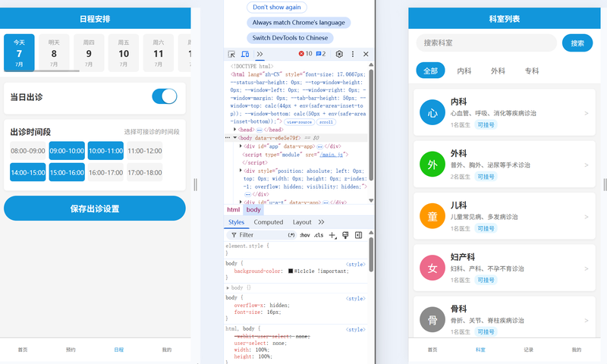Click the #1c1c1e background color swatch
This screenshot has width=607, height=364.
click(x=291, y=271)
